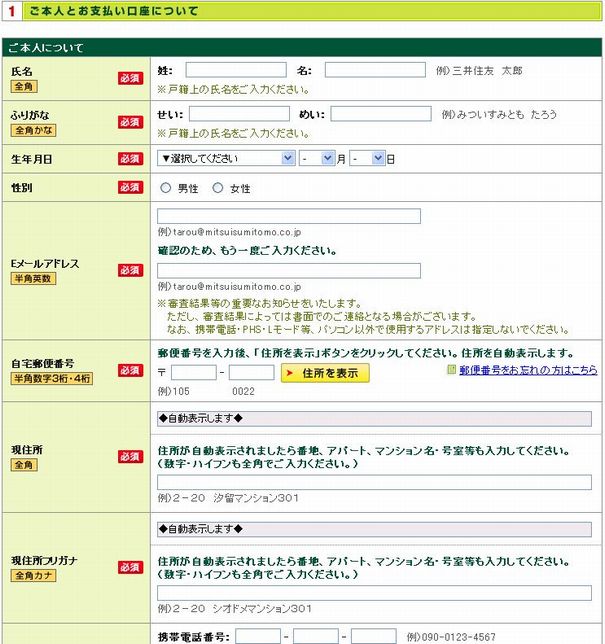This screenshot has width=605, height=644.
Task: Click the first Eメールアドレス input field
Action: (289, 216)
